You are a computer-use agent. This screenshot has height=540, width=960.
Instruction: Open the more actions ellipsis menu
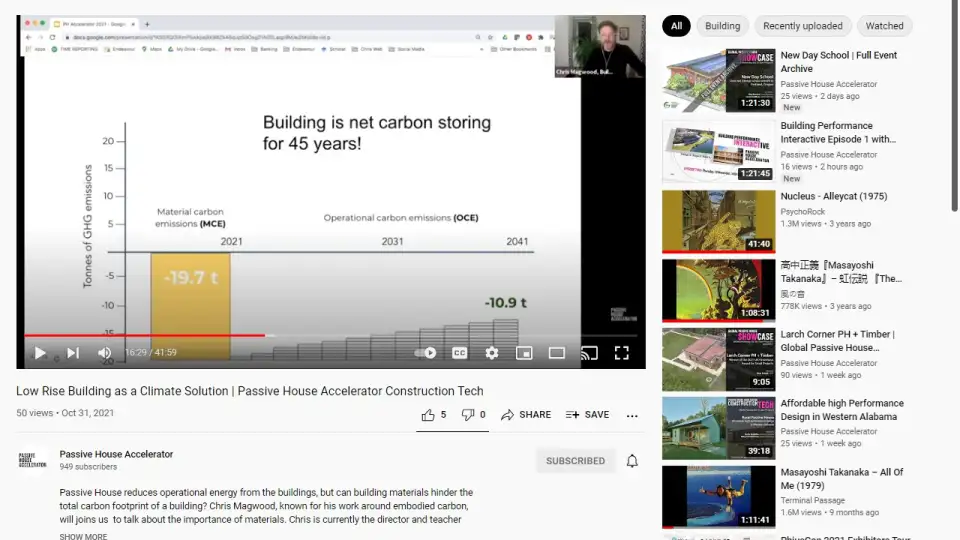[x=632, y=415]
